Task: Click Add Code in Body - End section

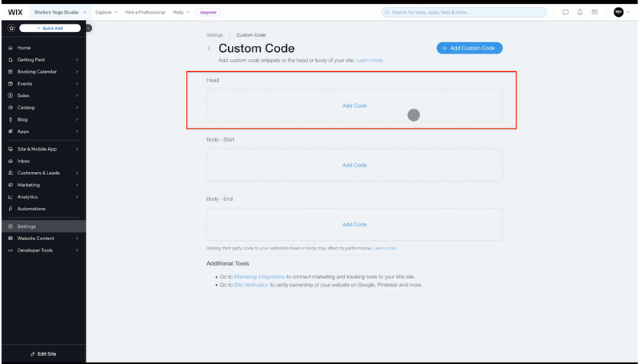Action: tap(354, 225)
